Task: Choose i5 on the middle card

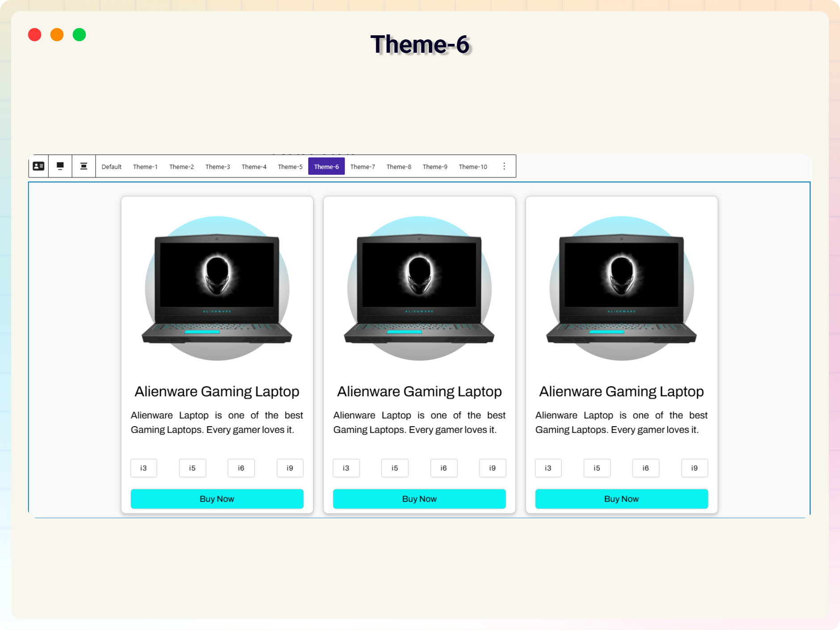Action: pos(395,468)
